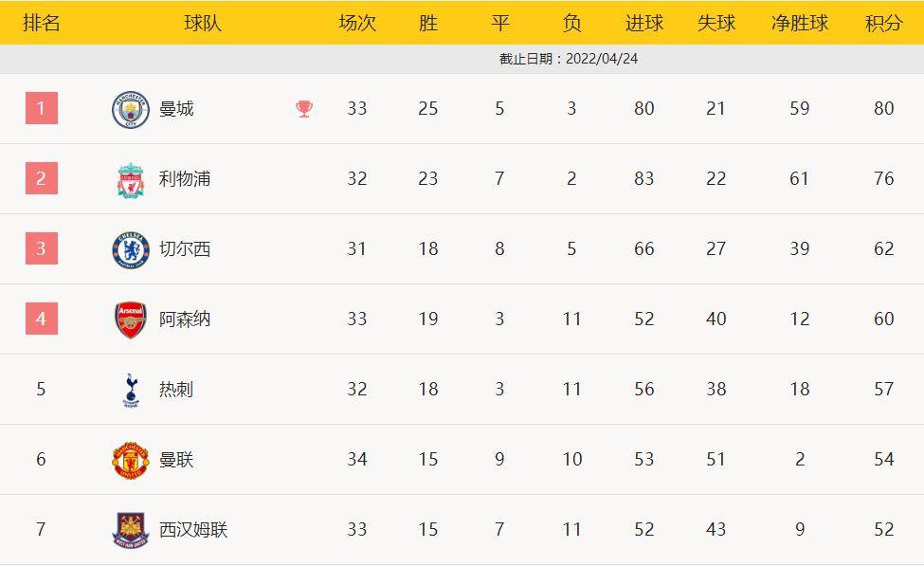
Task: Click the Tottenham club crest
Action: pyautogui.click(x=131, y=390)
